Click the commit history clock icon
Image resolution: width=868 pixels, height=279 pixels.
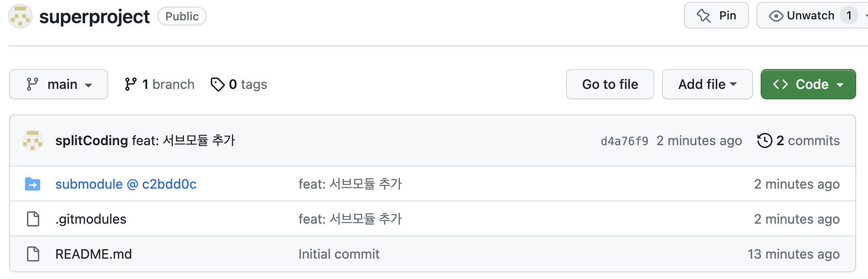(764, 140)
